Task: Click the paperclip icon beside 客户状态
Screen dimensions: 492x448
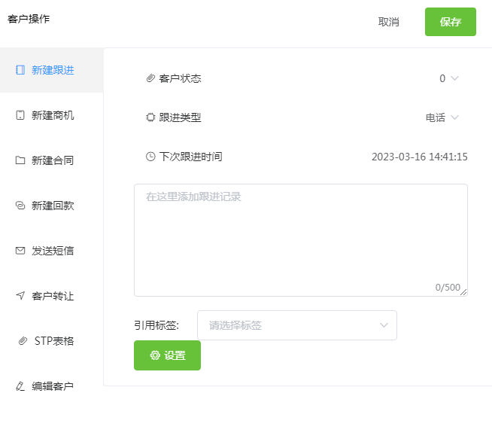Action: click(150, 78)
